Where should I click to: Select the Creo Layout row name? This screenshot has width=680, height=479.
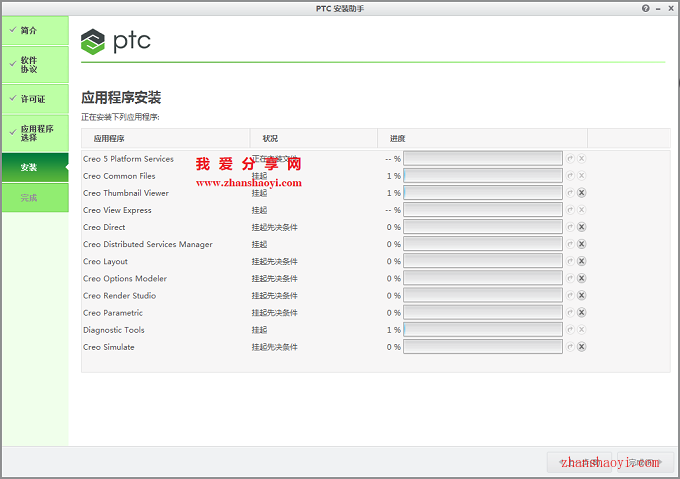point(105,261)
